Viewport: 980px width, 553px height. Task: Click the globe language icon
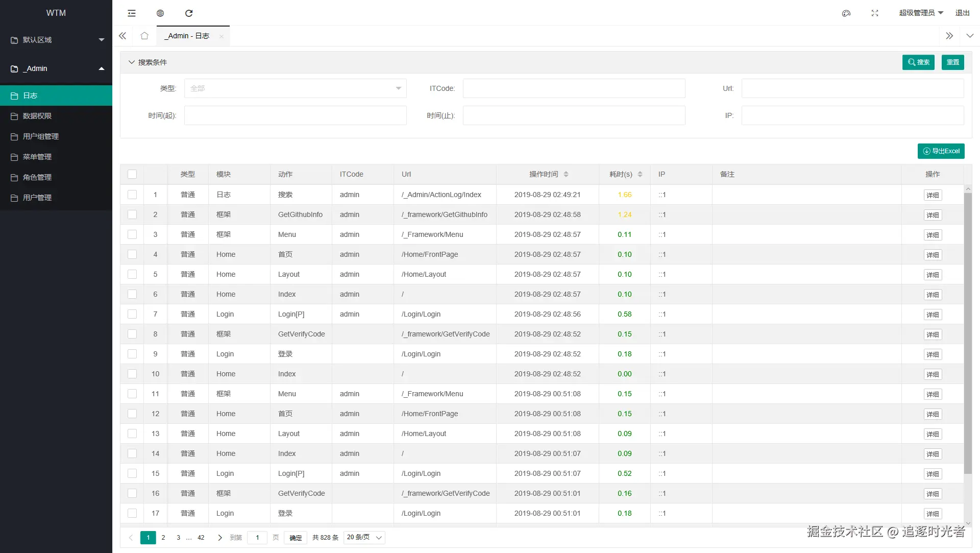pos(160,13)
